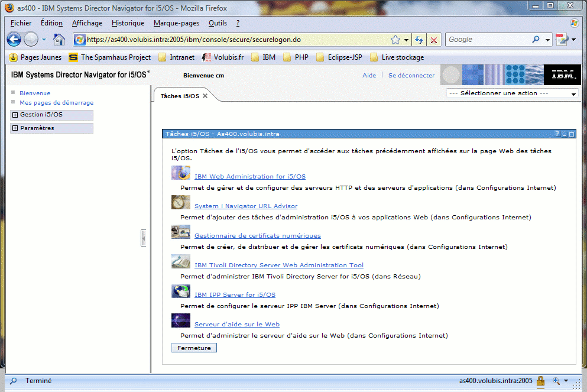This screenshot has height=392, width=587.
Task: Reload the page with the refresh arrows
Action: [419, 40]
